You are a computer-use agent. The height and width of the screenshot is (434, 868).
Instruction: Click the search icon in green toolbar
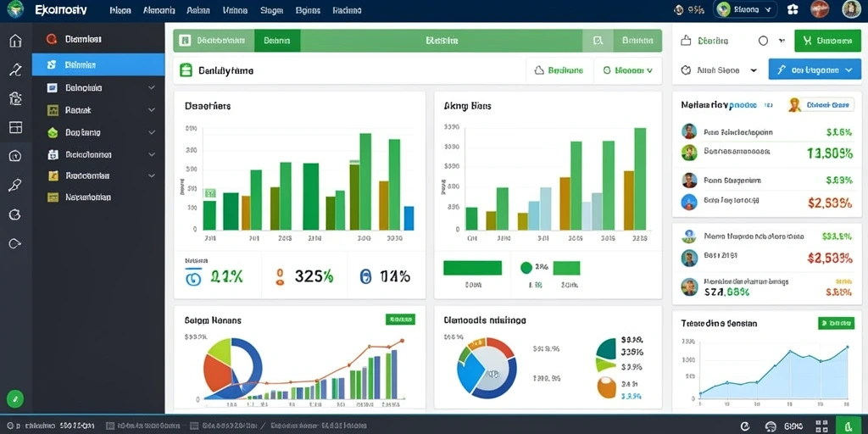(598, 41)
